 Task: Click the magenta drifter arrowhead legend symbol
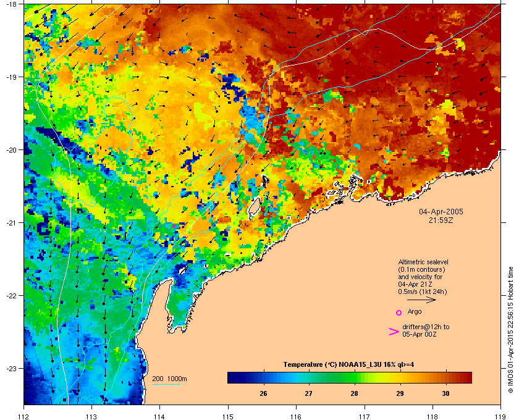(394, 332)
